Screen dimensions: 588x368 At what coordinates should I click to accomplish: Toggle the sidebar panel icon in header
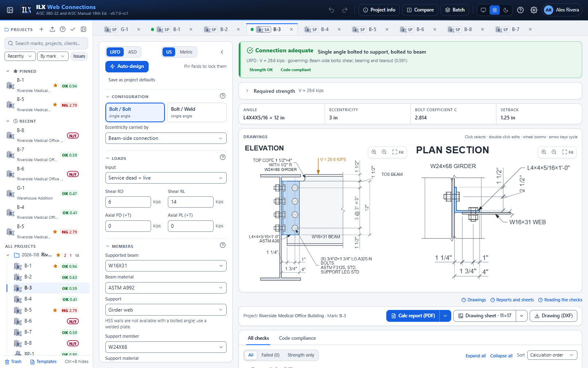(10, 10)
